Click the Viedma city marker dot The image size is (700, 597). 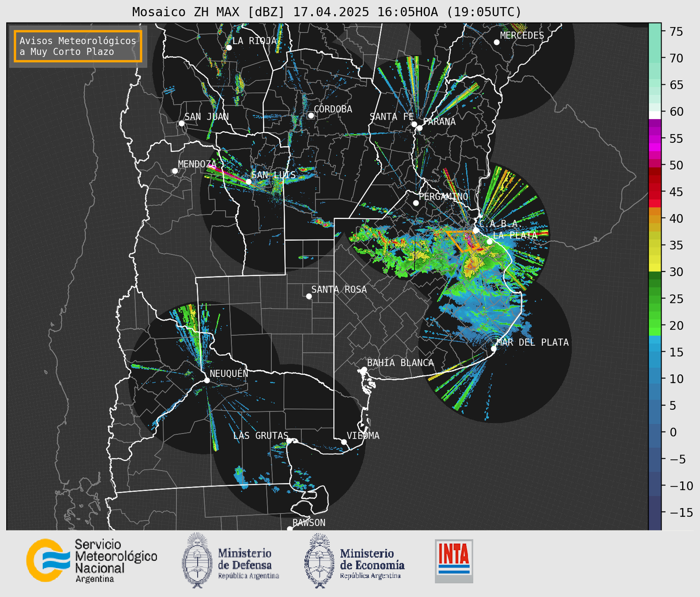(x=344, y=442)
